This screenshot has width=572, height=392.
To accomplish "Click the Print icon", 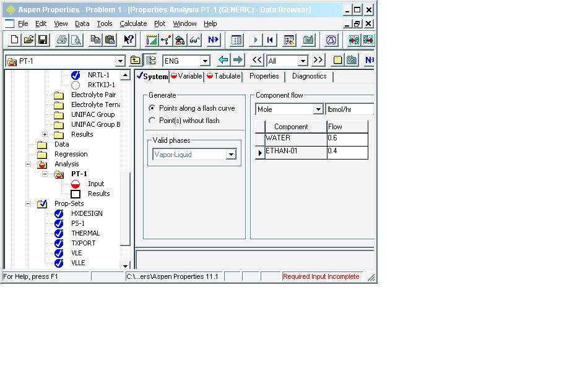I will [62, 40].
